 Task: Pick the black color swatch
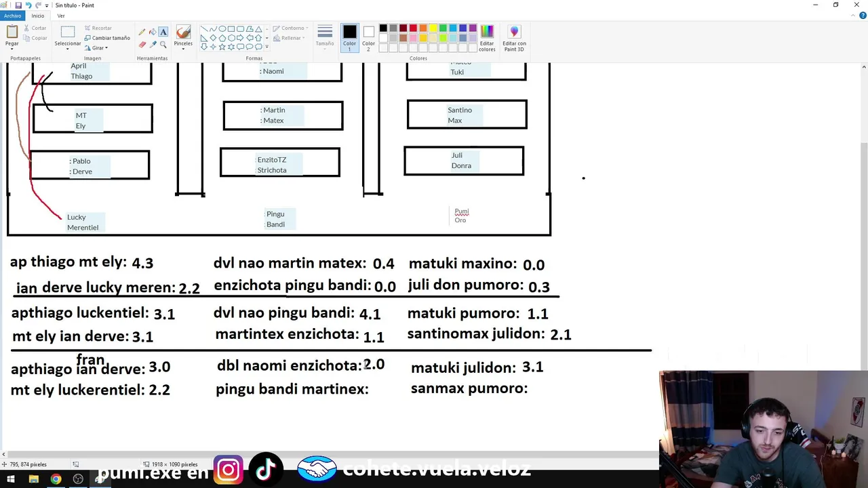(383, 28)
